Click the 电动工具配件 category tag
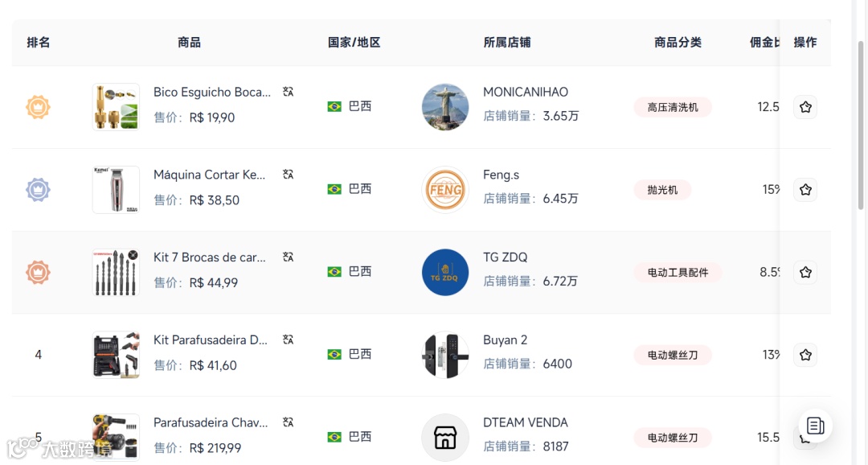 click(678, 273)
